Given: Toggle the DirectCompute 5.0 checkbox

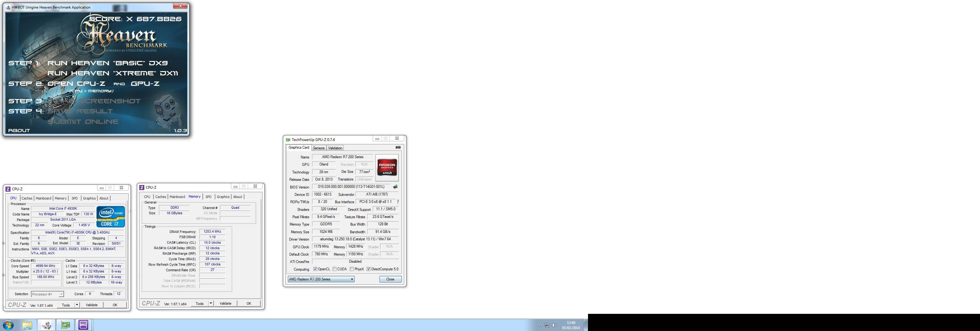Looking at the screenshot, I should tap(368, 269).
